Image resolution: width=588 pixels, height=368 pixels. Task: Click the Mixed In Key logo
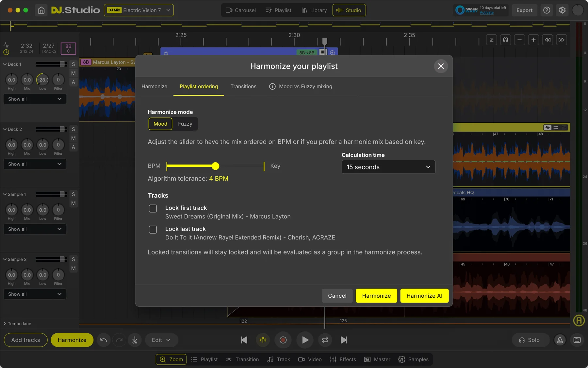466,10
